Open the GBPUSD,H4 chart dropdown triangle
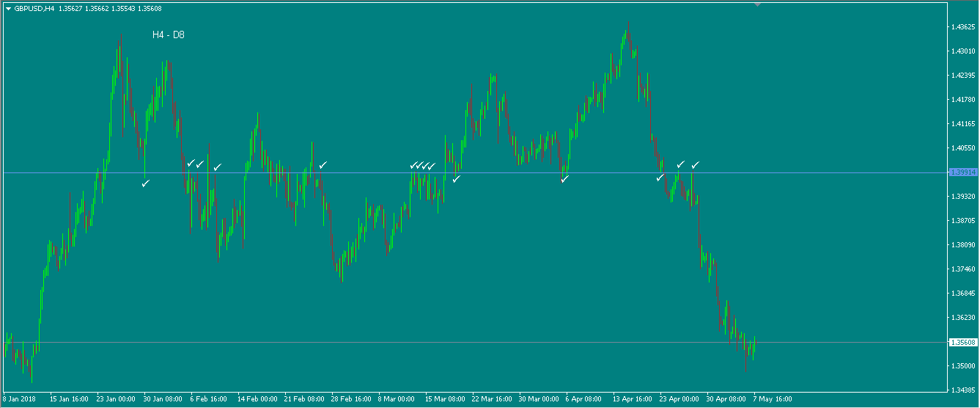The image size is (980, 408). (x=8, y=9)
